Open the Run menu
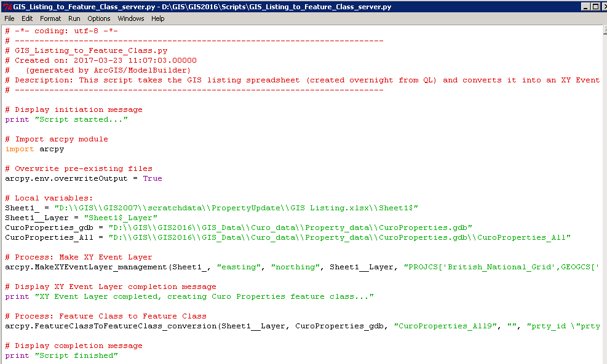This screenshot has width=607, height=364. 74,18
